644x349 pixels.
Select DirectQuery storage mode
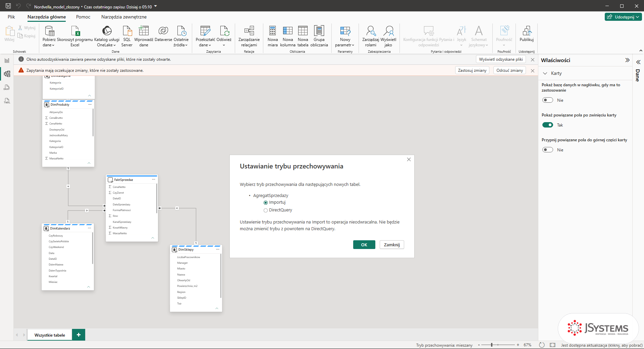click(x=266, y=210)
